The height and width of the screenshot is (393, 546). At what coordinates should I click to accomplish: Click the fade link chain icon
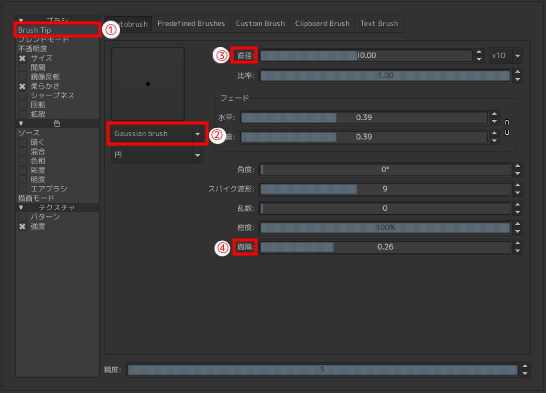[x=507, y=127]
